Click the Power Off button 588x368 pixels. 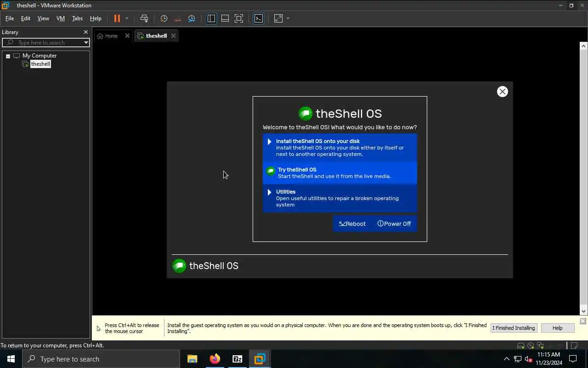click(x=394, y=224)
